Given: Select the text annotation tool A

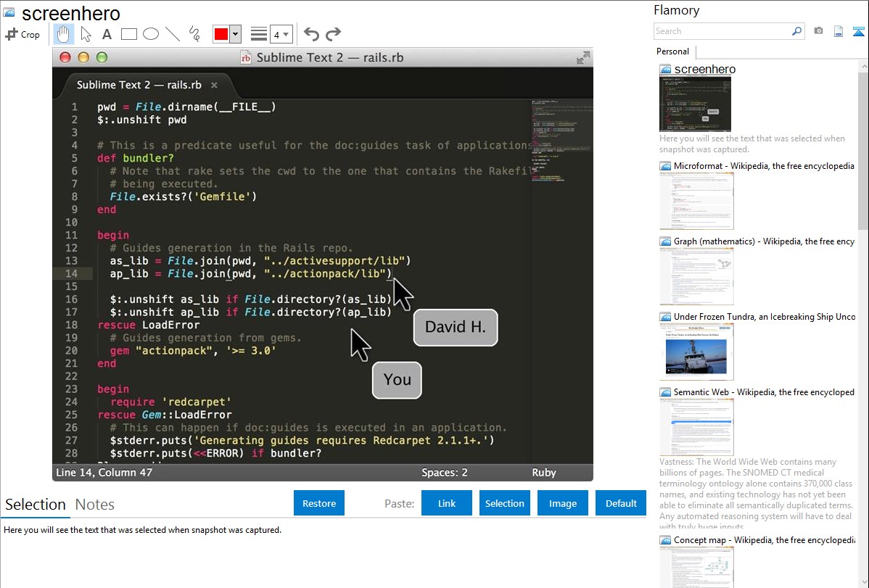Looking at the screenshot, I should click(x=107, y=34).
